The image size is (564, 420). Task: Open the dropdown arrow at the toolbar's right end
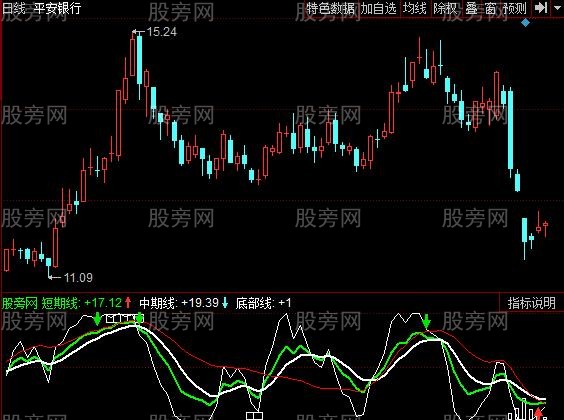point(557,7)
